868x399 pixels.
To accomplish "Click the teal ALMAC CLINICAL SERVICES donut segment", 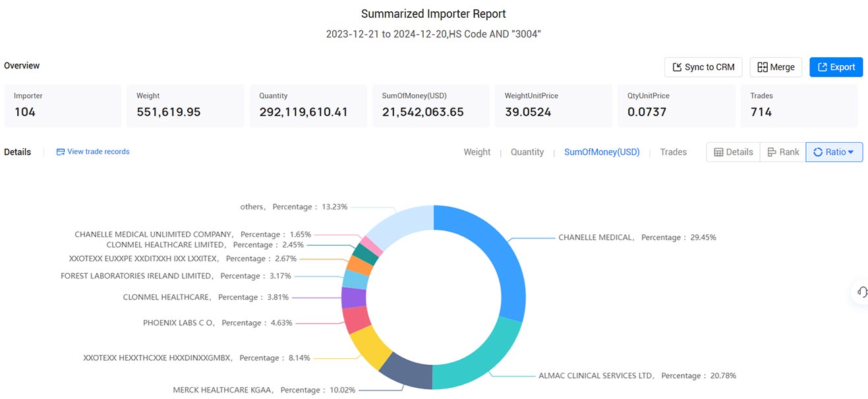I will point(481,357).
